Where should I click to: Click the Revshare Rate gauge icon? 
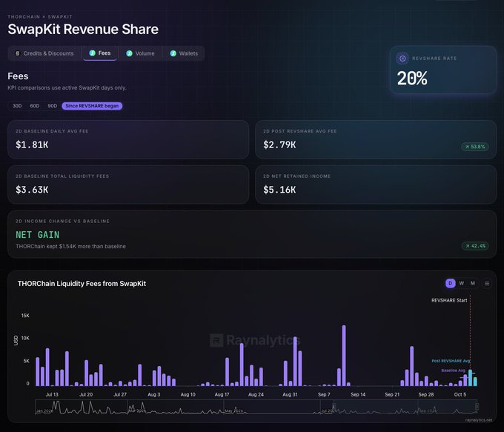(402, 59)
